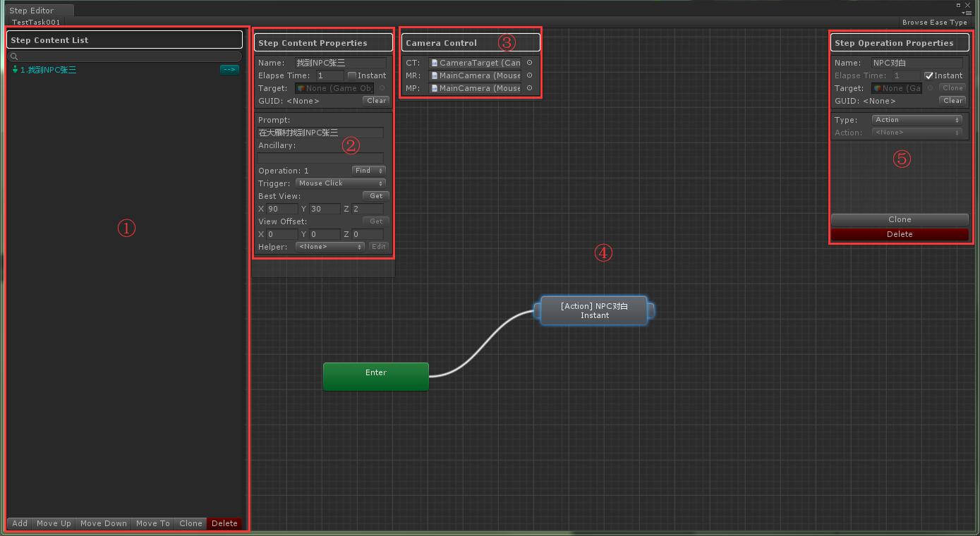
Task: Click the right connector port of NPC对白 node
Action: click(651, 310)
